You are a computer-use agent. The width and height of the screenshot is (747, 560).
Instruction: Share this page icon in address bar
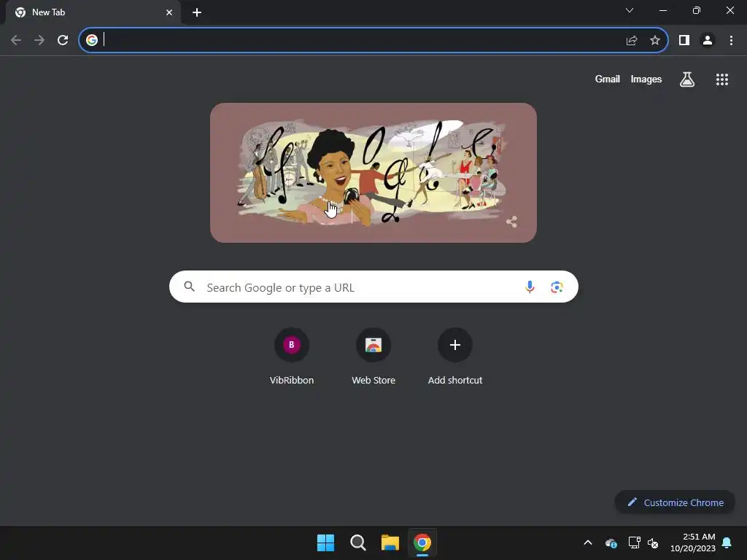pyautogui.click(x=632, y=41)
